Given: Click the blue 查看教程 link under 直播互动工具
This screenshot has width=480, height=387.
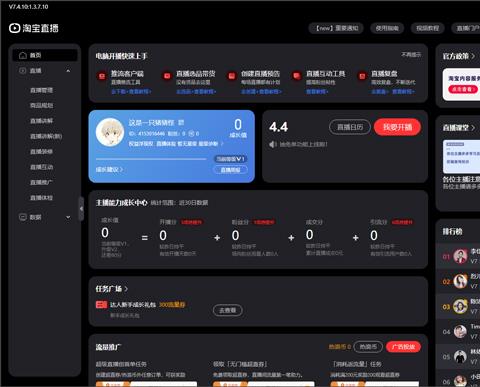Looking at the screenshot, I should pyautogui.click(x=317, y=92).
